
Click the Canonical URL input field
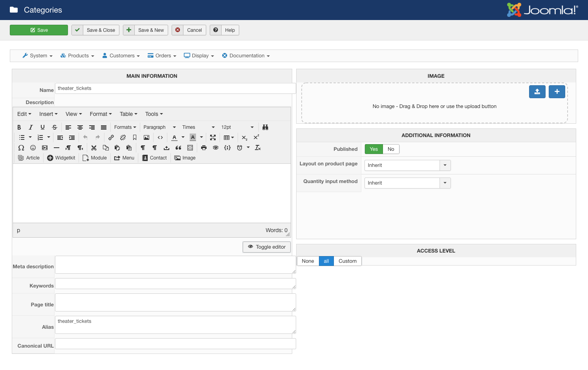[x=176, y=344]
